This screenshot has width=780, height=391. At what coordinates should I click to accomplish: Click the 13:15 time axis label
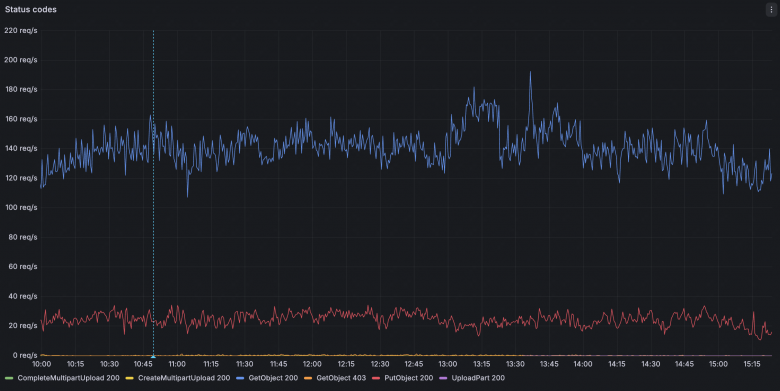482,364
